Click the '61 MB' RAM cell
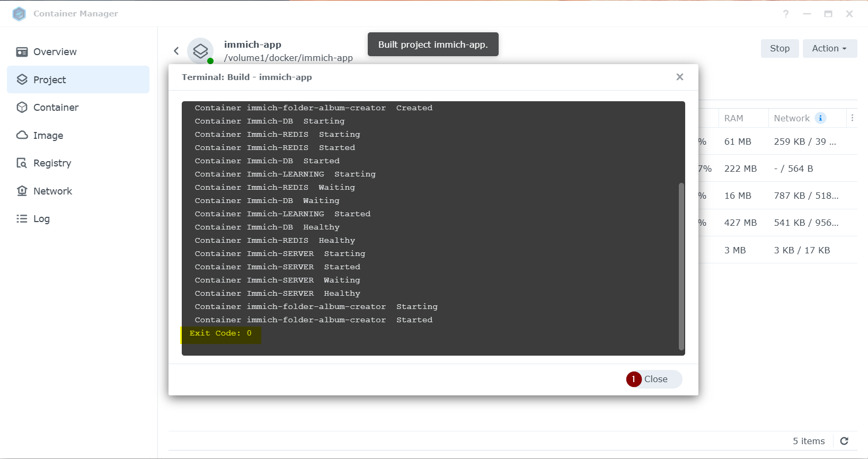The width and height of the screenshot is (868, 459). [738, 142]
